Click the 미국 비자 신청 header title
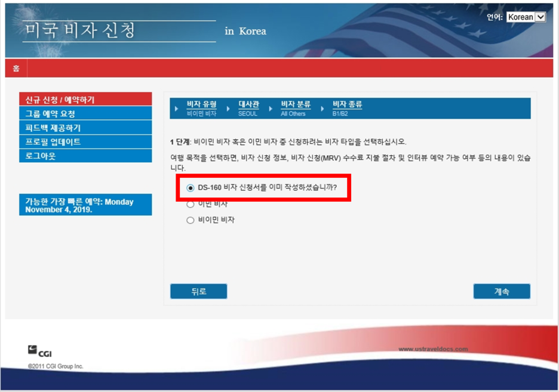 (x=80, y=30)
